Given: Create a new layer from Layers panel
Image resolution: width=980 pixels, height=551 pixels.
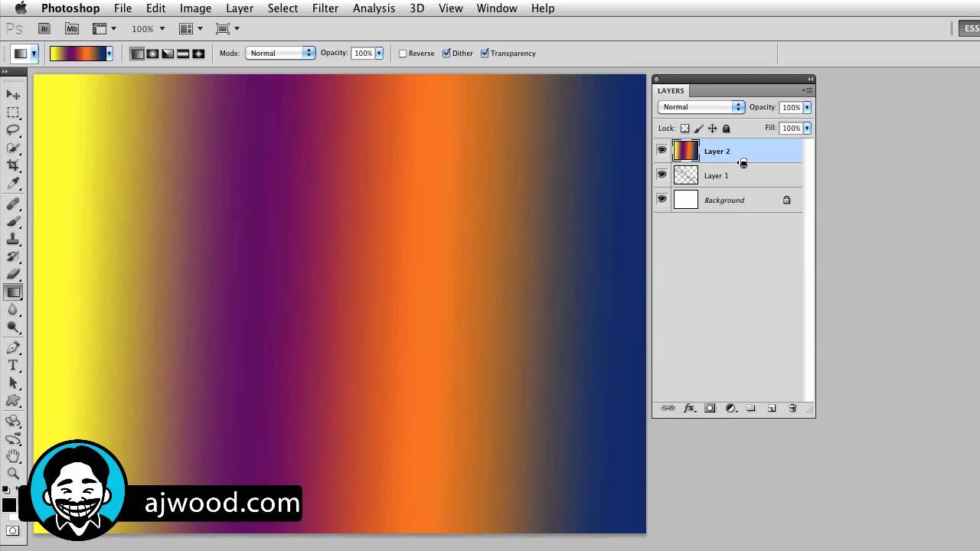Looking at the screenshot, I should click(772, 409).
